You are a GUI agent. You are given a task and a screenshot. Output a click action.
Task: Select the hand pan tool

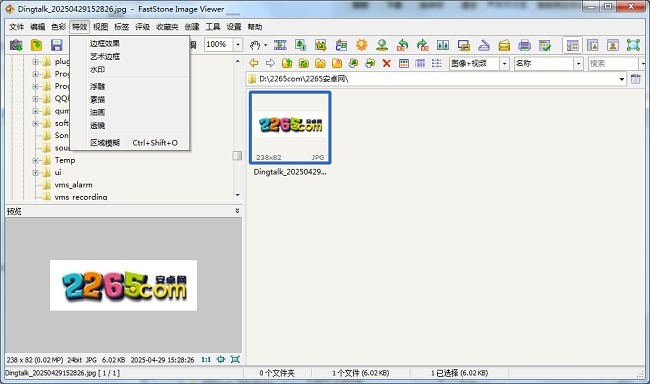pyautogui.click(x=255, y=45)
